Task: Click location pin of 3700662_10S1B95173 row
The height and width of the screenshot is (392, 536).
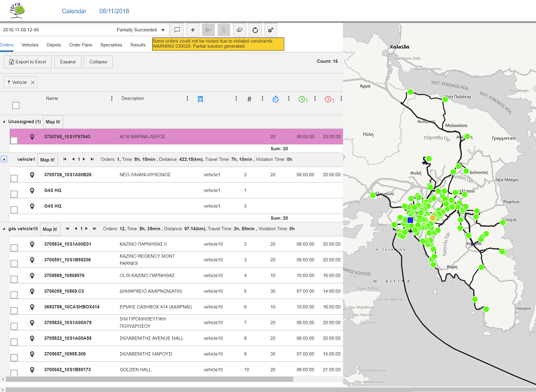Action: click(x=32, y=370)
